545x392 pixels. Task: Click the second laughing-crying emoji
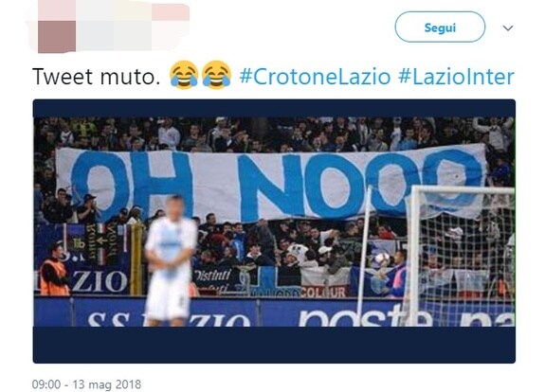(x=216, y=75)
